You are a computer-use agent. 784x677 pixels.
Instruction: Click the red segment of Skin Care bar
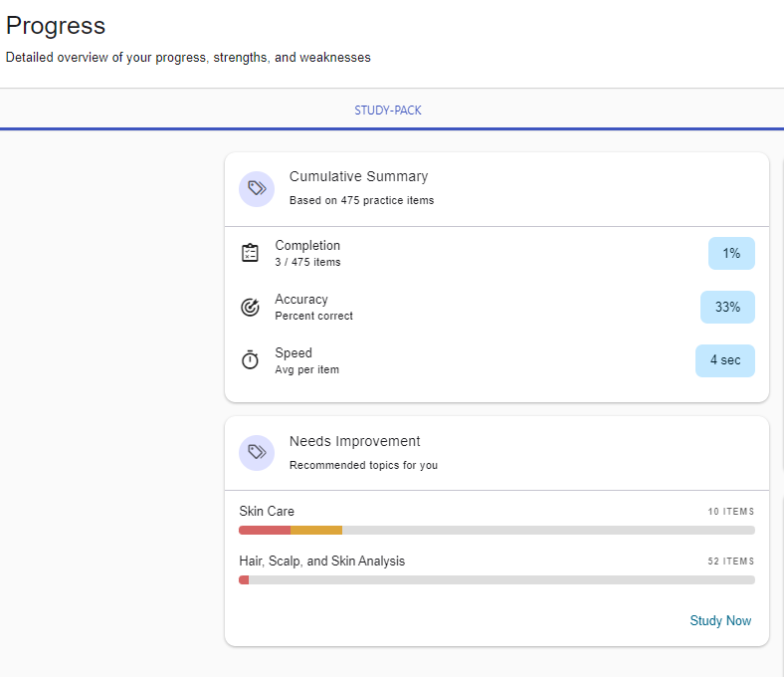tap(264, 531)
